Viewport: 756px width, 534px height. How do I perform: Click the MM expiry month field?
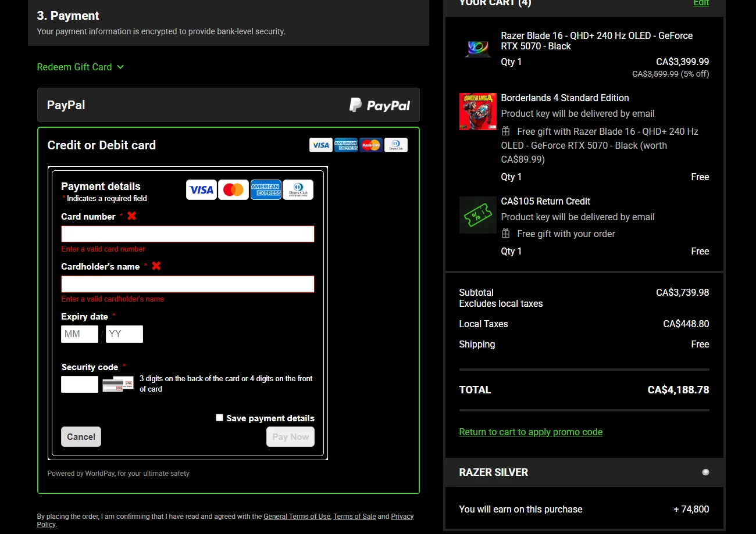click(x=80, y=334)
